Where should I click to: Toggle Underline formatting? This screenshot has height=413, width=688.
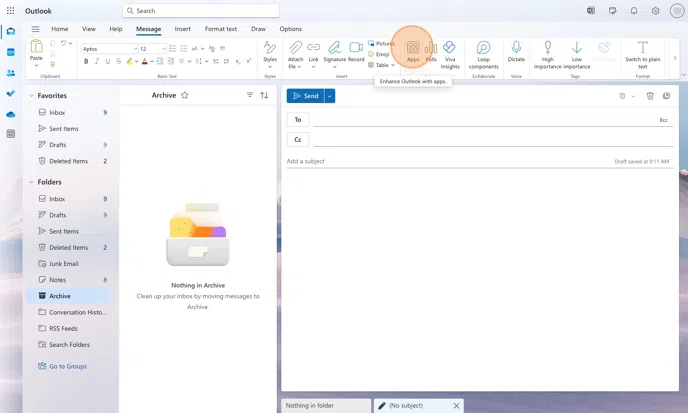108,61
